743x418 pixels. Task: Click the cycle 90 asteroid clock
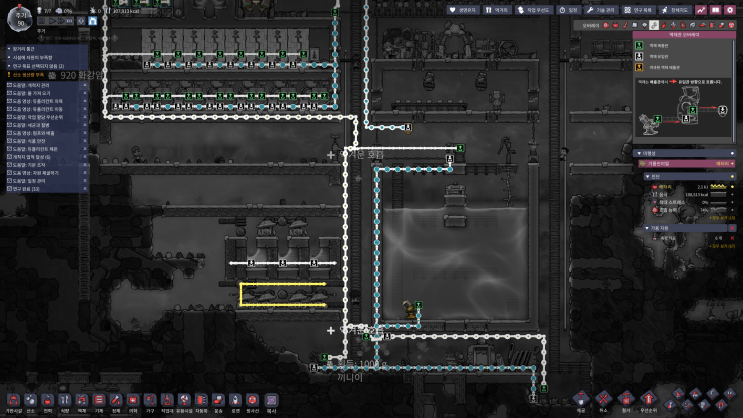pos(20,19)
